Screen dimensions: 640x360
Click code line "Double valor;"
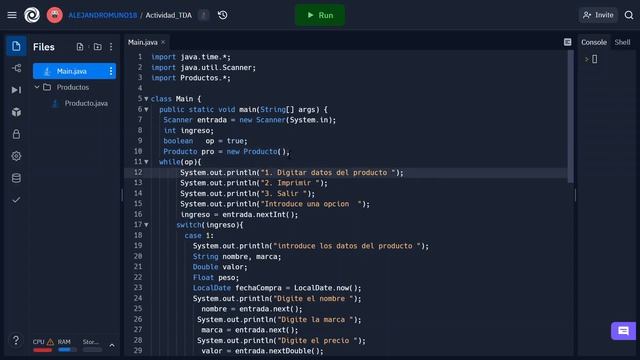click(220, 267)
